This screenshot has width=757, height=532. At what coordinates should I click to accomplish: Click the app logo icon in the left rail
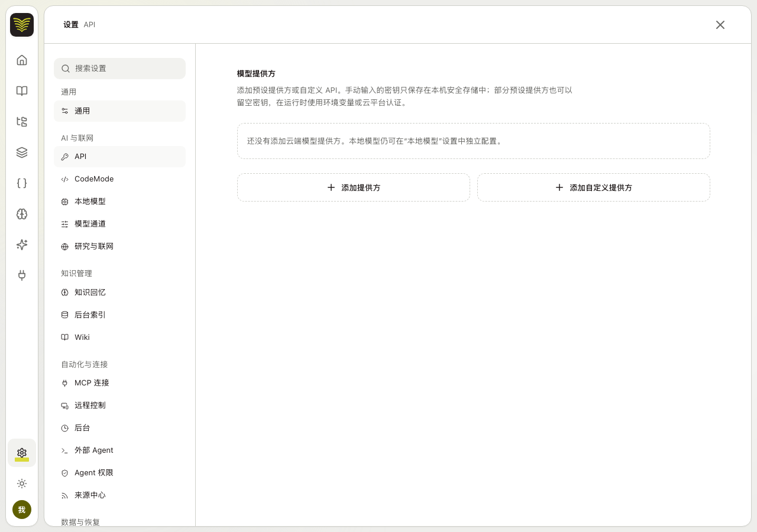tap(22, 25)
